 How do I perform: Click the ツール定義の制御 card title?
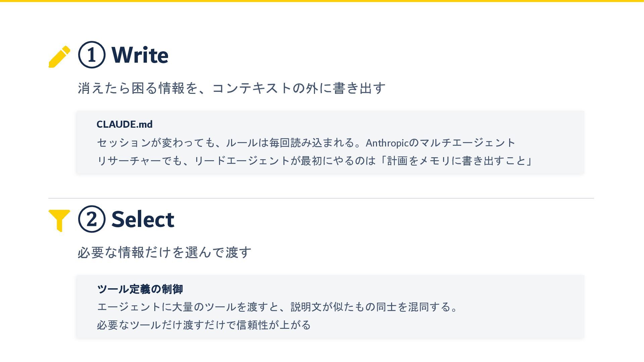coord(140,289)
